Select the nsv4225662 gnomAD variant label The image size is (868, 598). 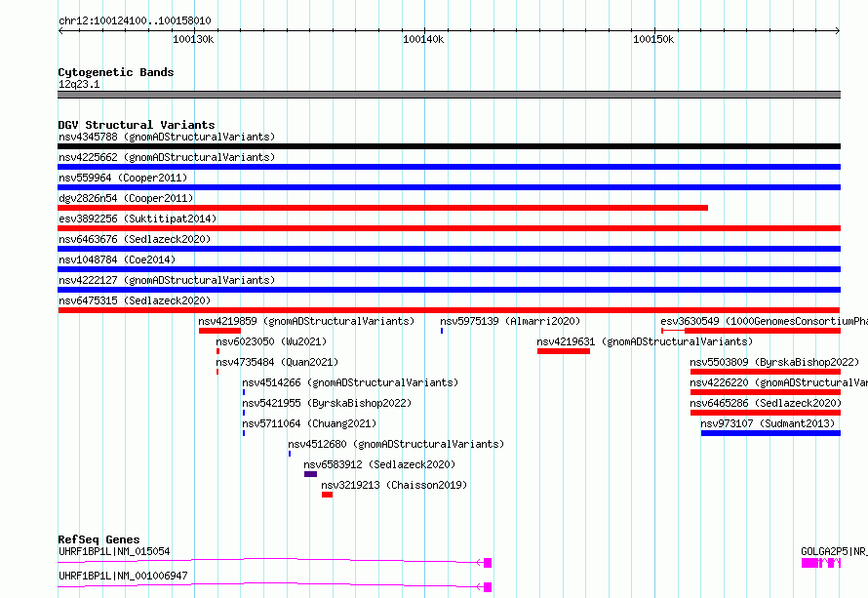point(167,157)
